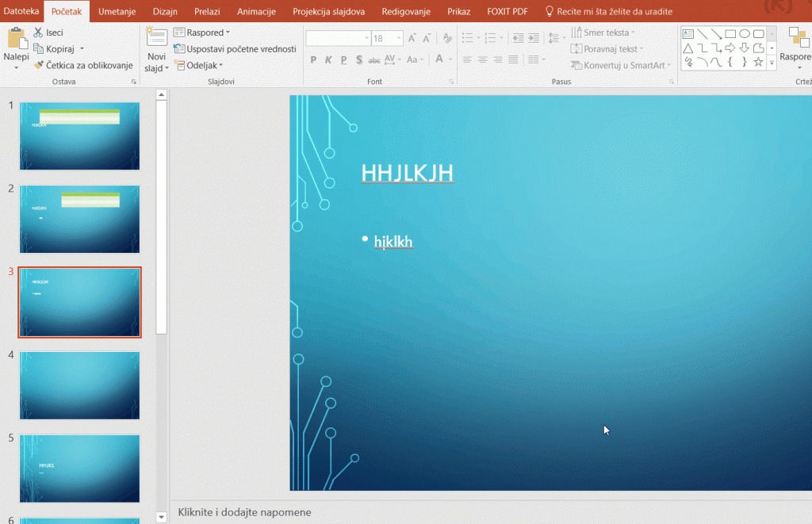The height and width of the screenshot is (524, 812).
Task: Toggle bold formatting with the P button
Action: [x=313, y=59]
